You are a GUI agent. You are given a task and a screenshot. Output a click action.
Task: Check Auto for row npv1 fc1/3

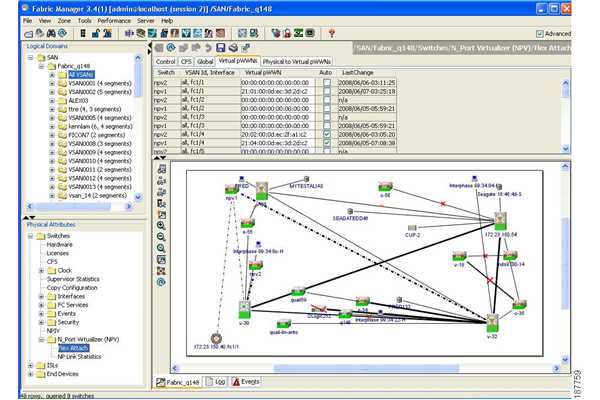[326, 126]
